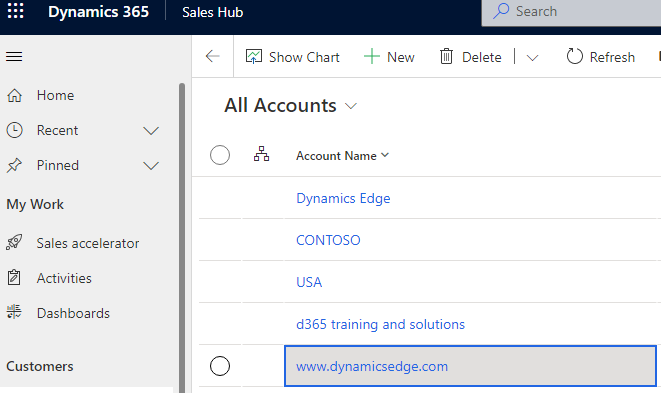The width and height of the screenshot is (661, 393).
Task: Click the Sales accelerator rocket icon
Action: (x=14, y=242)
